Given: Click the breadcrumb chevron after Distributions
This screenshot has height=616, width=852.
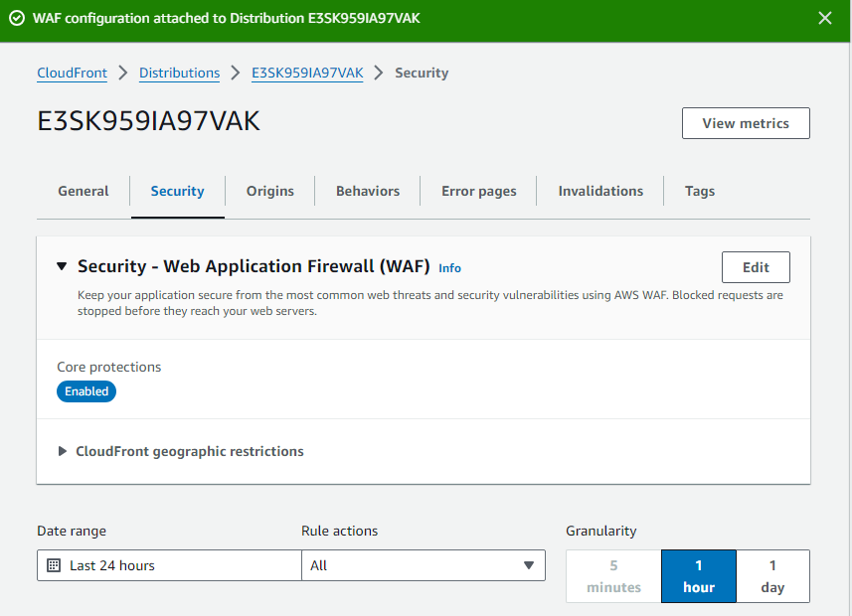Looking at the screenshot, I should 236,73.
